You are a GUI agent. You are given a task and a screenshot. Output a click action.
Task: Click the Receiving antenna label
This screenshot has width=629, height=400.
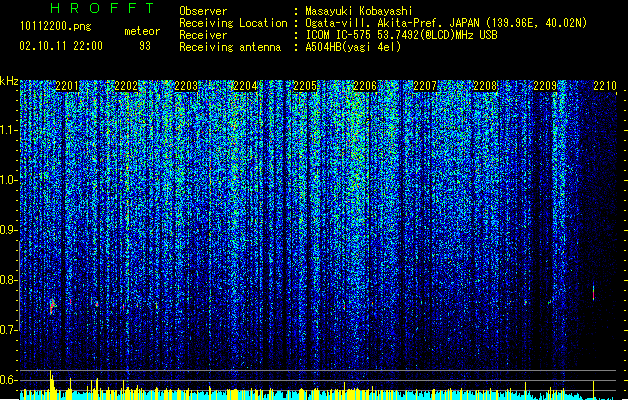(x=230, y=47)
